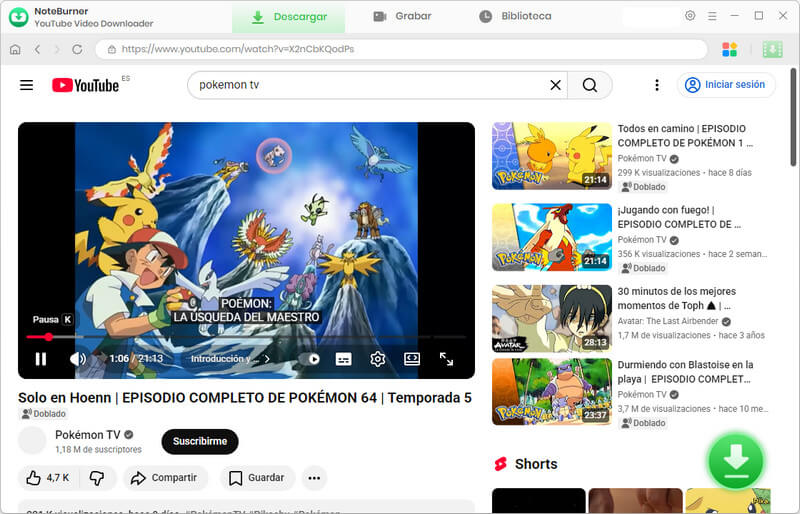Switch to the Descargar tab
This screenshot has width=800, height=514.
[289, 17]
